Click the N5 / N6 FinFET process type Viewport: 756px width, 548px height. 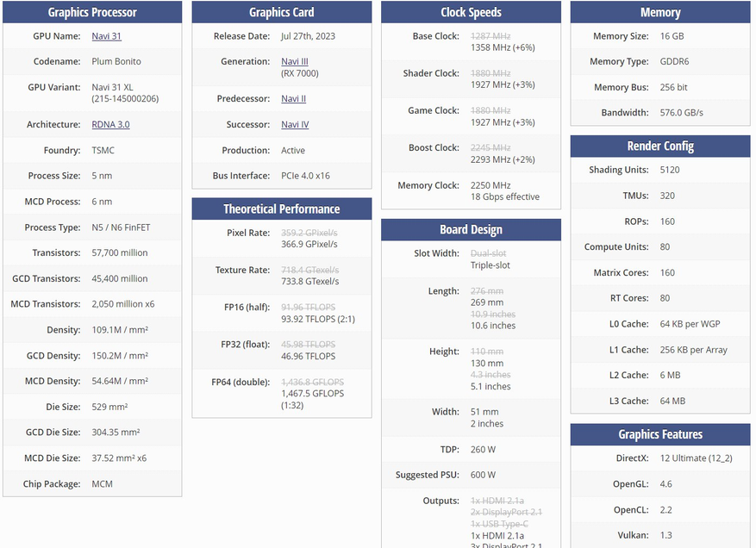[x=121, y=227]
